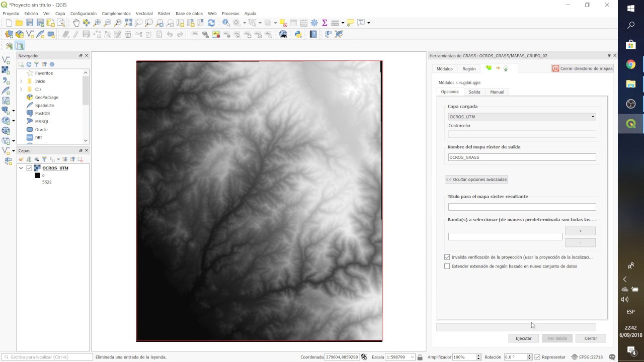Open the Proyecto menu

[11, 14]
